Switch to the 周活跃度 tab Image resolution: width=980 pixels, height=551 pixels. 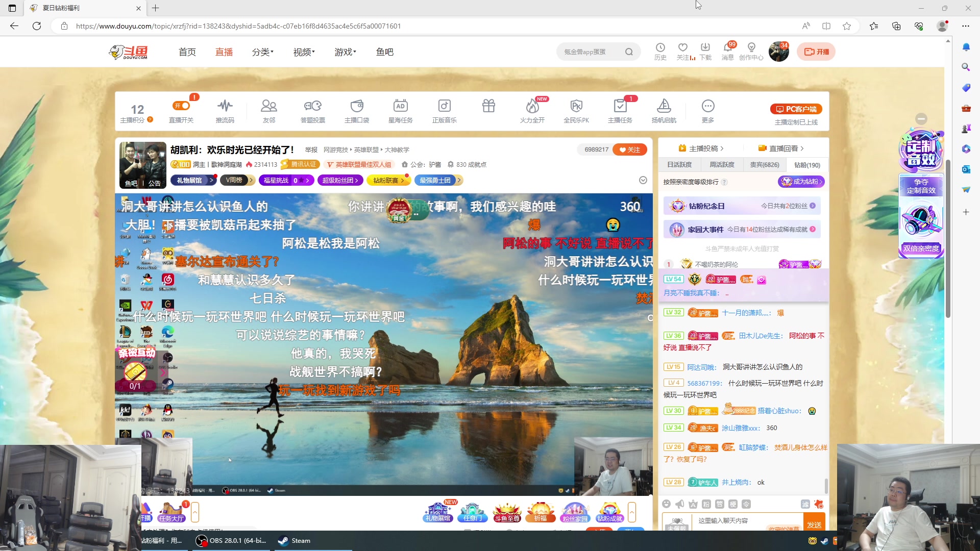(x=722, y=165)
